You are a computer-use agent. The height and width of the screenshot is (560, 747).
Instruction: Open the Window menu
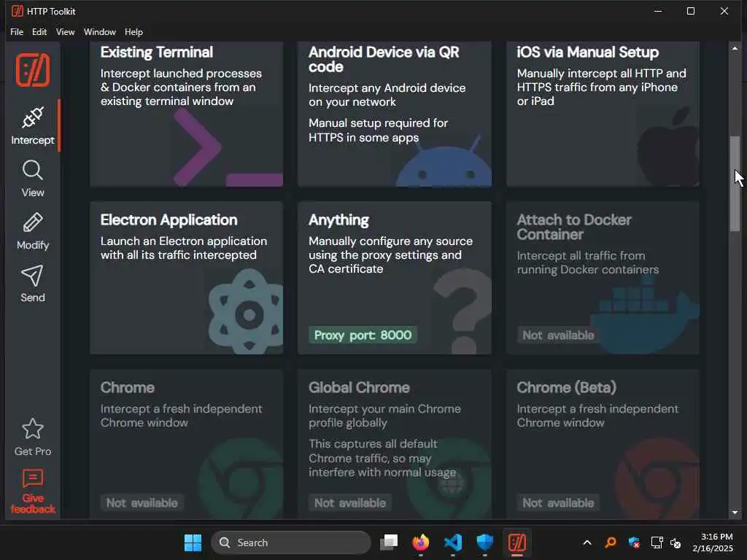tap(99, 32)
